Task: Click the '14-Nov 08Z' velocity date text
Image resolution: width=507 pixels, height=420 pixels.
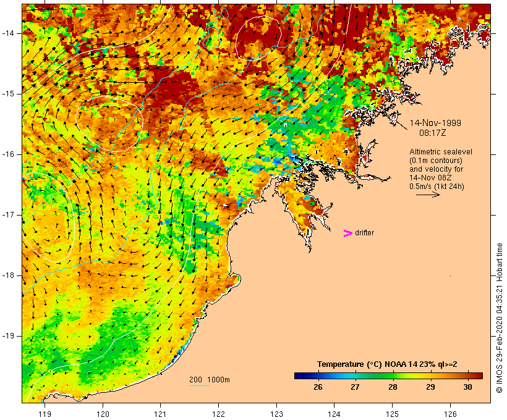Action: click(430, 178)
